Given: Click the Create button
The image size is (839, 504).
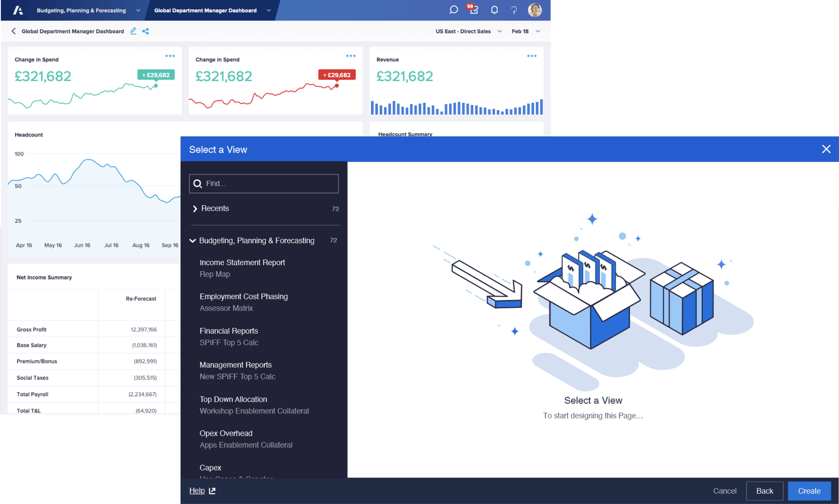Looking at the screenshot, I should pos(809,491).
